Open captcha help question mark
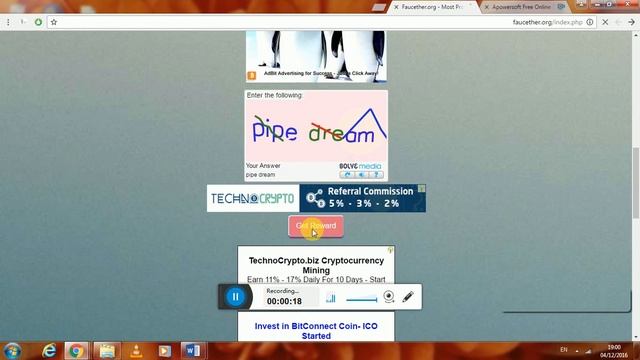Viewport: 640px width, 360px height. [x=376, y=175]
